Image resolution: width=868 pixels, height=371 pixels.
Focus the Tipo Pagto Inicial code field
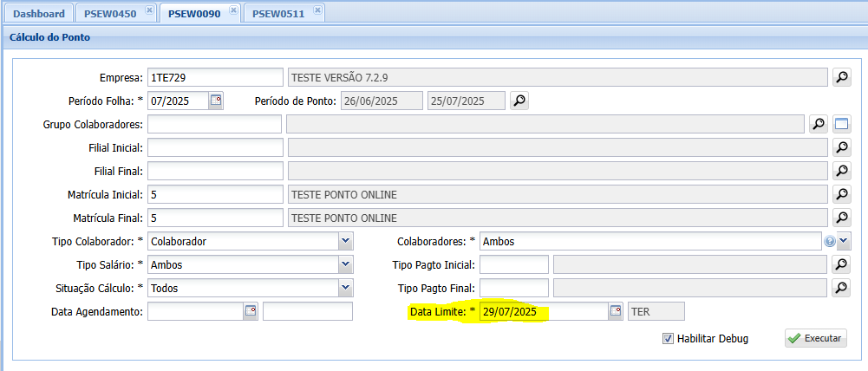514,264
